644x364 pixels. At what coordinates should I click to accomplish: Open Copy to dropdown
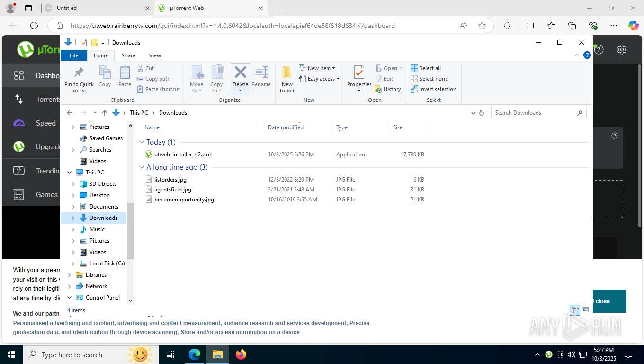[216, 88]
